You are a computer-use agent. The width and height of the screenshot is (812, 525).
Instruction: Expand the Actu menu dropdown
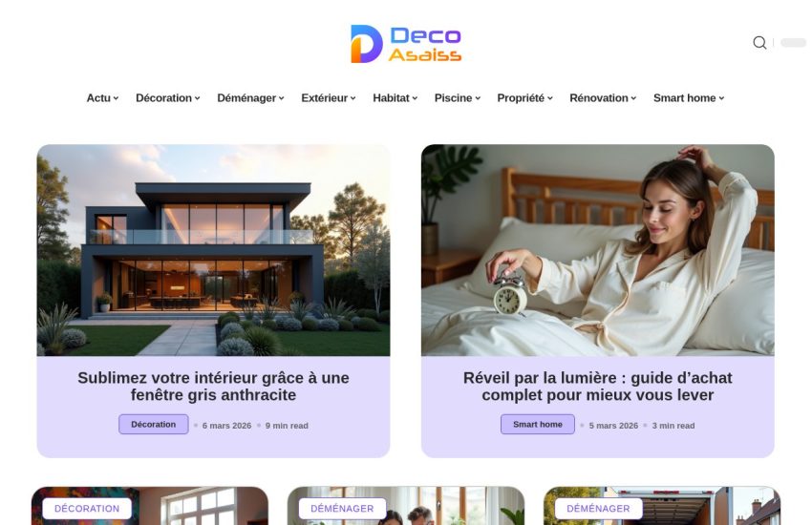[x=102, y=97]
